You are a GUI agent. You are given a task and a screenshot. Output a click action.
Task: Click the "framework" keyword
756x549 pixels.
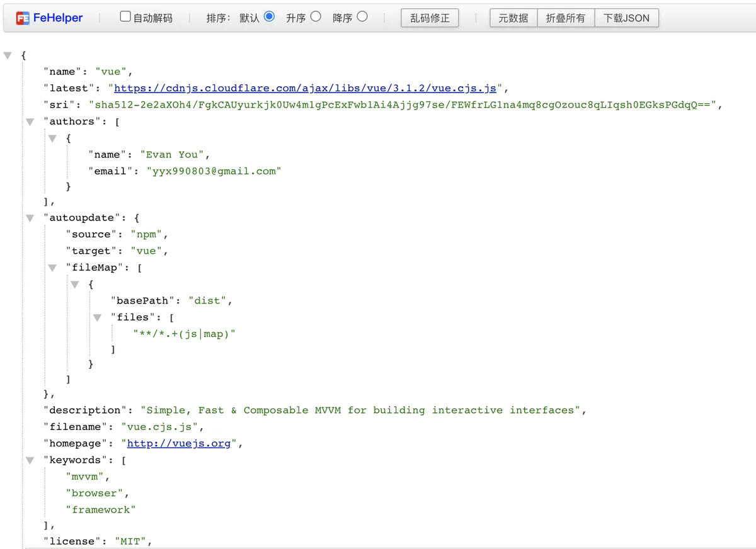tap(101, 509)
